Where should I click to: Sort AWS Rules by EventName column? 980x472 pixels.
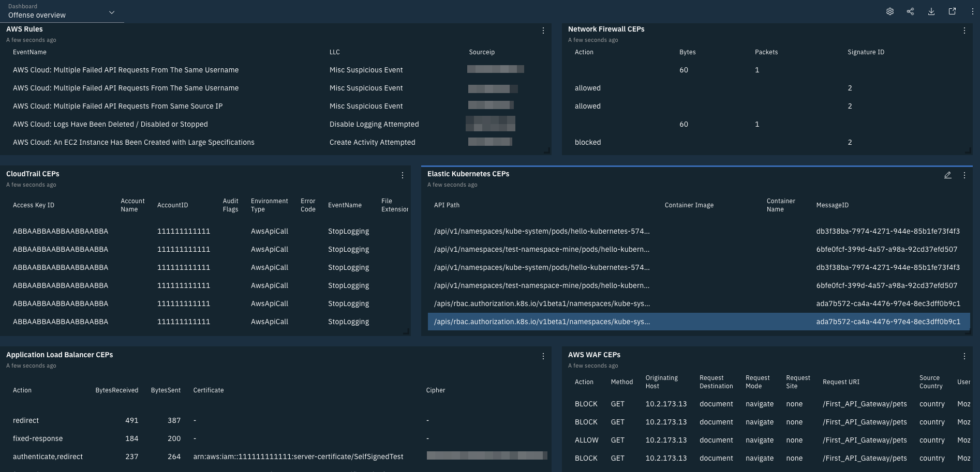[x=28, y=52]
